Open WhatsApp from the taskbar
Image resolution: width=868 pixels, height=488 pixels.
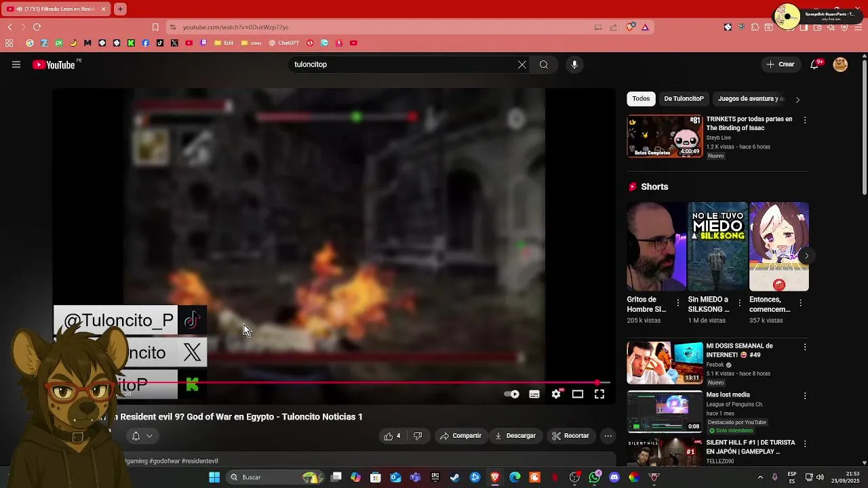[595, 477]
